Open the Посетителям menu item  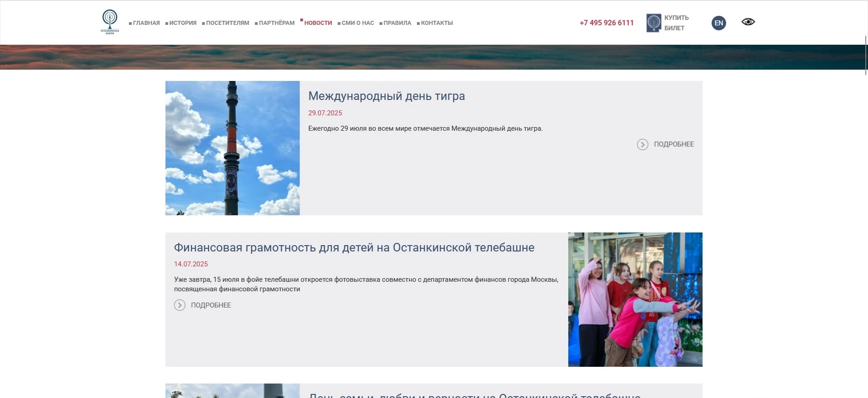point(227,23)
